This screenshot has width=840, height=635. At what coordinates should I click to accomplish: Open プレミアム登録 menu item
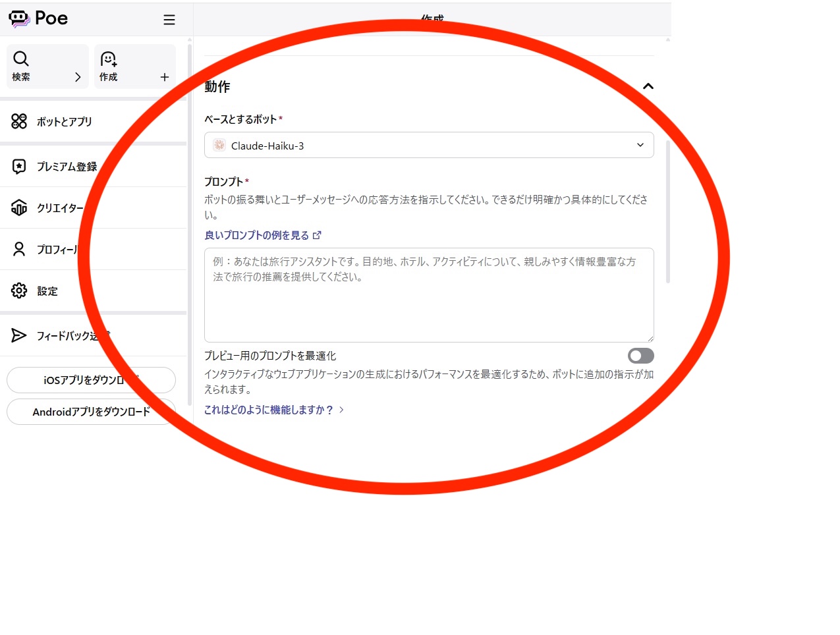pyautogui.click(x=94, y=167)
